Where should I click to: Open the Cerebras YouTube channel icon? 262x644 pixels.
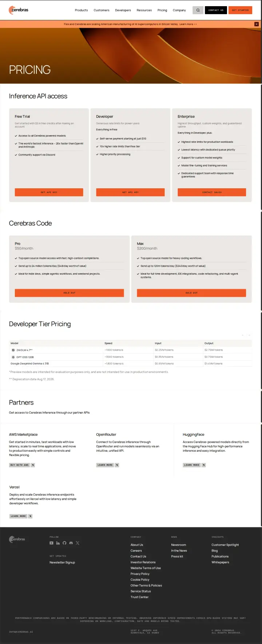tap(51, 543)
